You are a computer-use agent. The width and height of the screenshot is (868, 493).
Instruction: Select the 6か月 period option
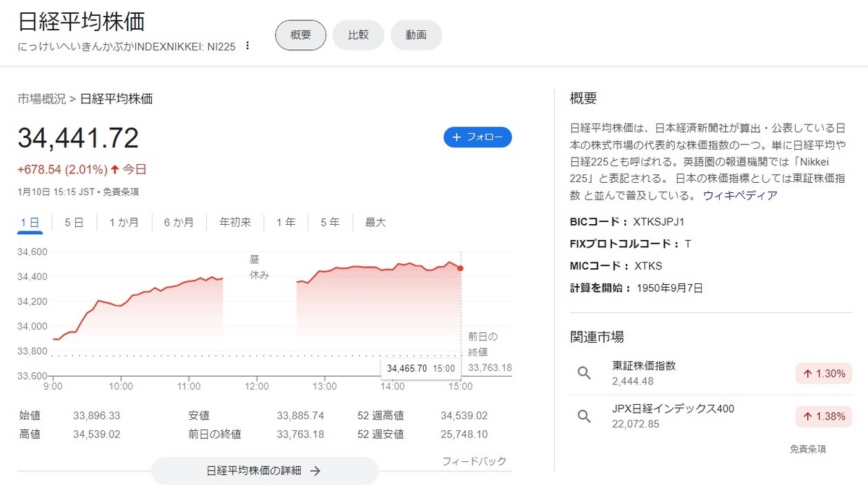tap(178, 223)
